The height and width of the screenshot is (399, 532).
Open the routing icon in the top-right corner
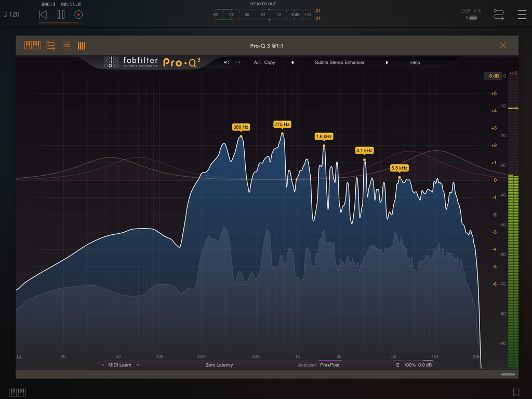pos(498,15)
